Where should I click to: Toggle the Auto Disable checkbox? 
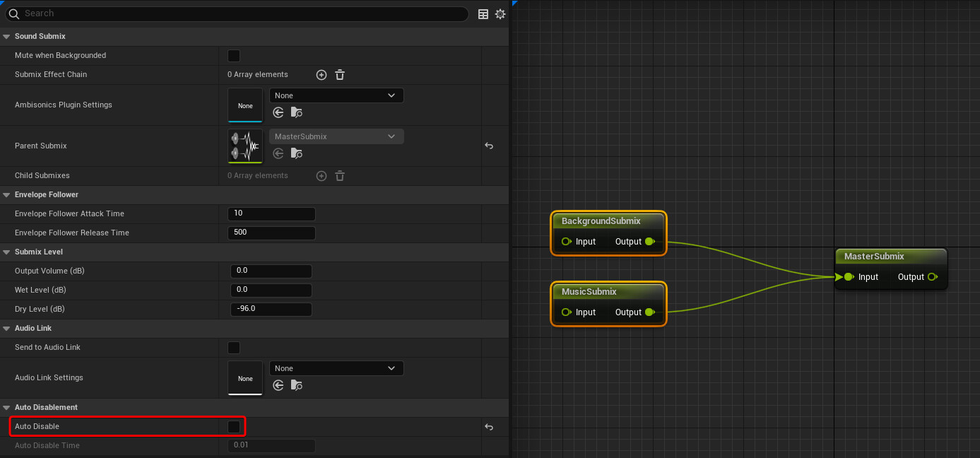coord(233,426)
